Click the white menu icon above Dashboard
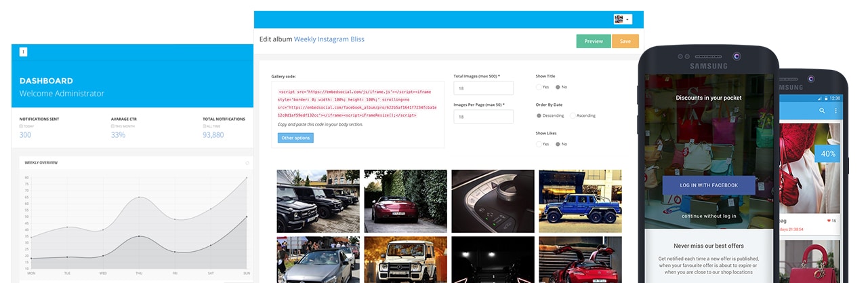Image resolution: width=868 pixels, height=283 pixels. pyautogui.click(x=24, y=52)
